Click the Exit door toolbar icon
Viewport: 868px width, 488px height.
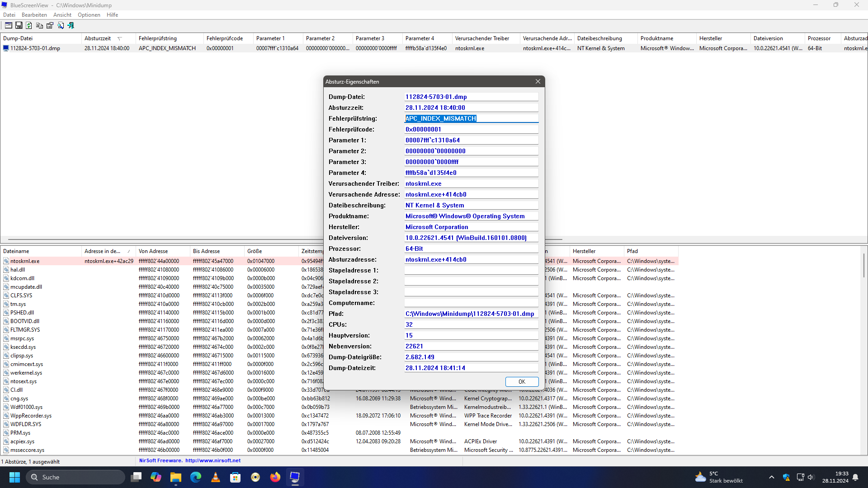coord(71,25)
